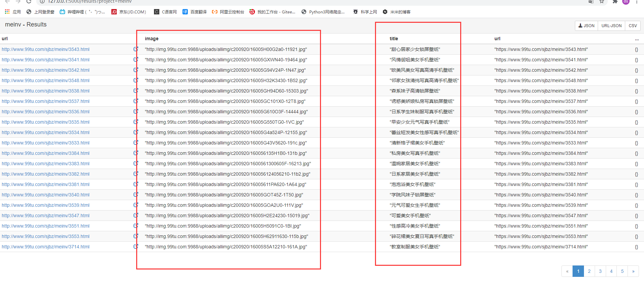Open the Chrome apps grid bookmark
The height and width of the screenshot is (303, 644).
[13, 12]
